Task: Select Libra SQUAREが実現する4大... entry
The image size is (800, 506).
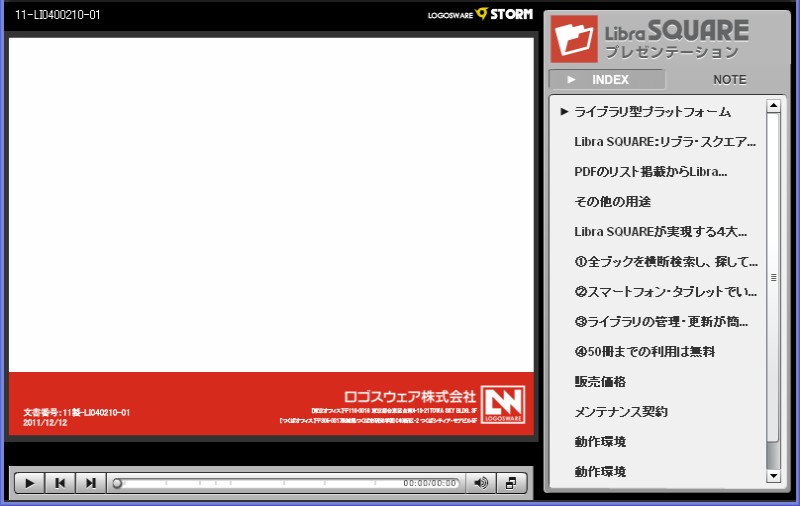Action: pyautogui.click(x=660, y=232)
